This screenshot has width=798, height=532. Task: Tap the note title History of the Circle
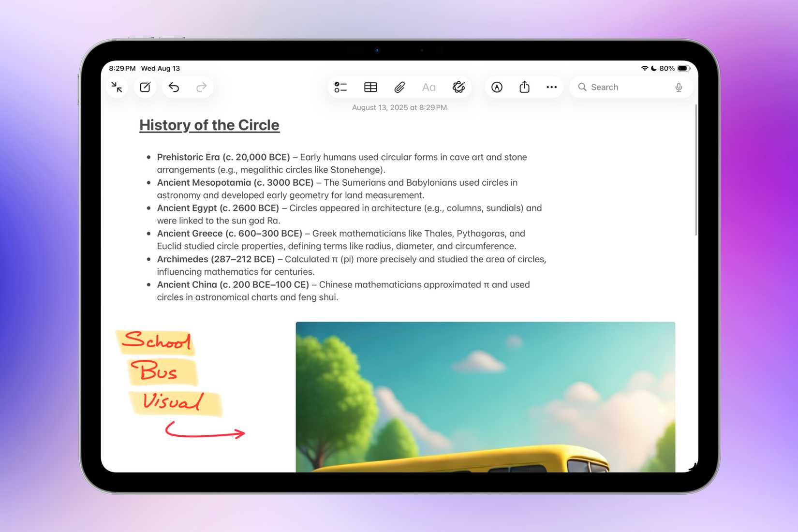click(209, 125)
